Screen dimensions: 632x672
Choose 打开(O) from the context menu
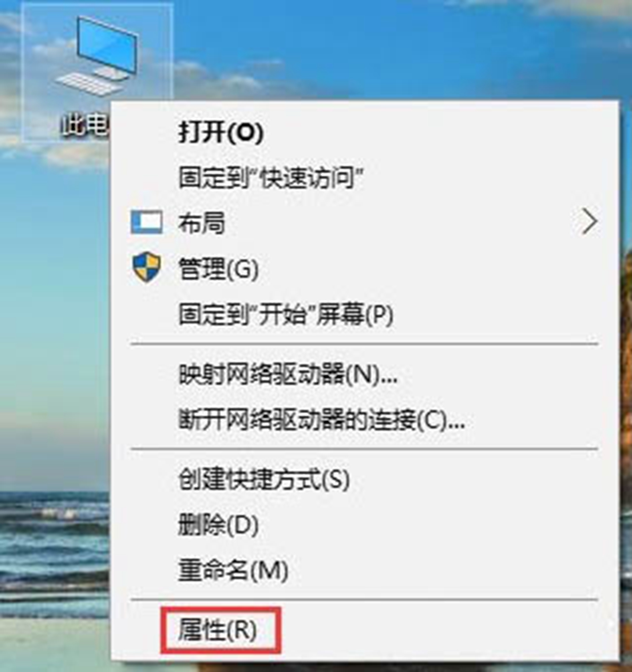pyautogui.click(x=220, y=131)
